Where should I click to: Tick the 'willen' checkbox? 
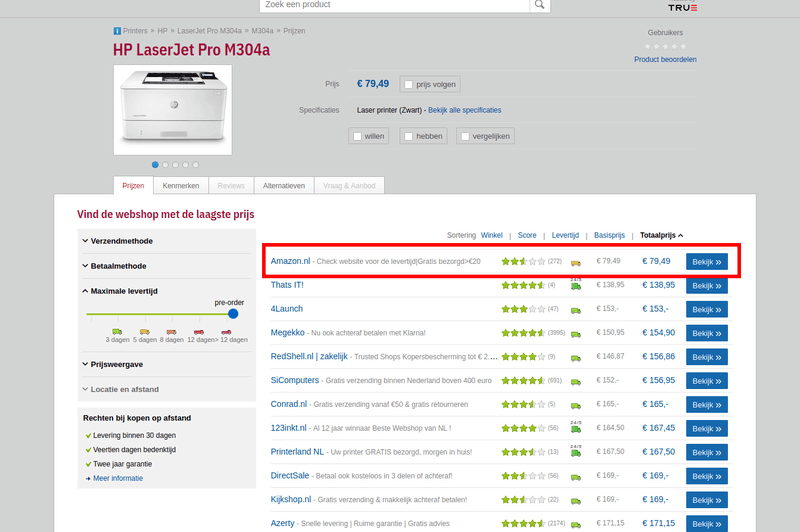(x=357, y=137)
